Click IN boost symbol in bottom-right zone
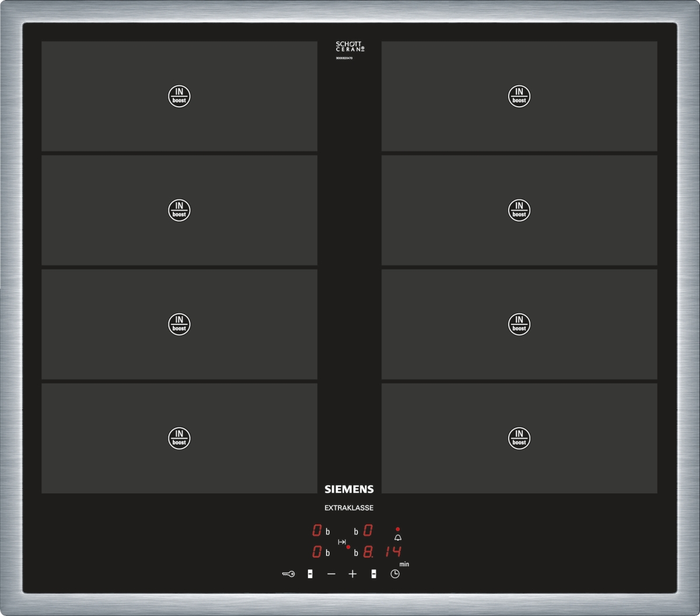 tap(519, 438)
